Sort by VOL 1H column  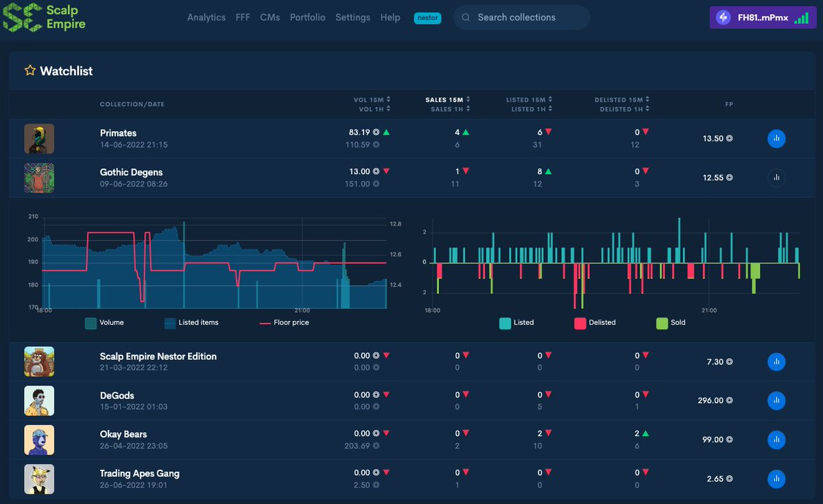point(374,109)
